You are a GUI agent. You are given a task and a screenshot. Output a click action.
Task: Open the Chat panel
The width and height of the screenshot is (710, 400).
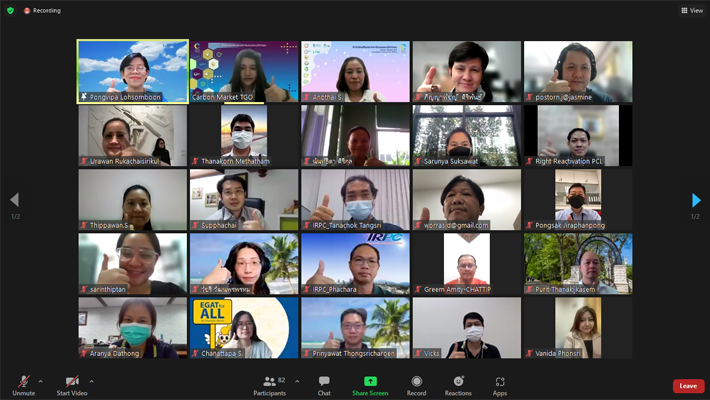click(x=324, y=385)
